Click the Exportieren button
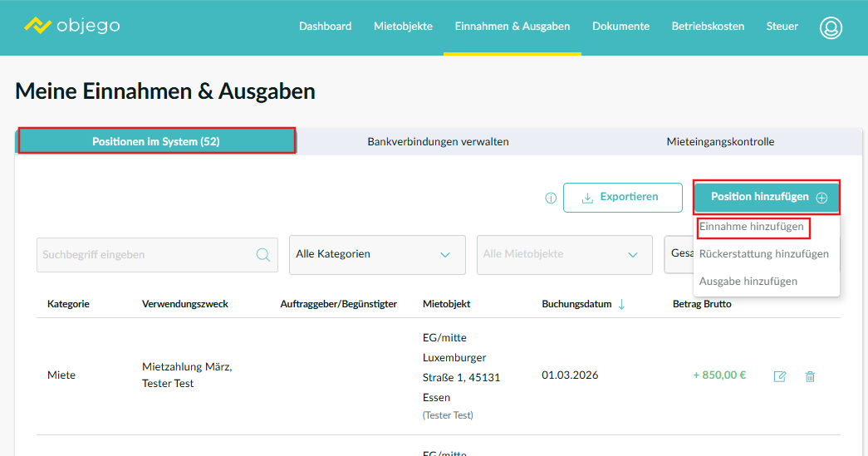This screenshot has width=868, height=456. pos(622,198)
